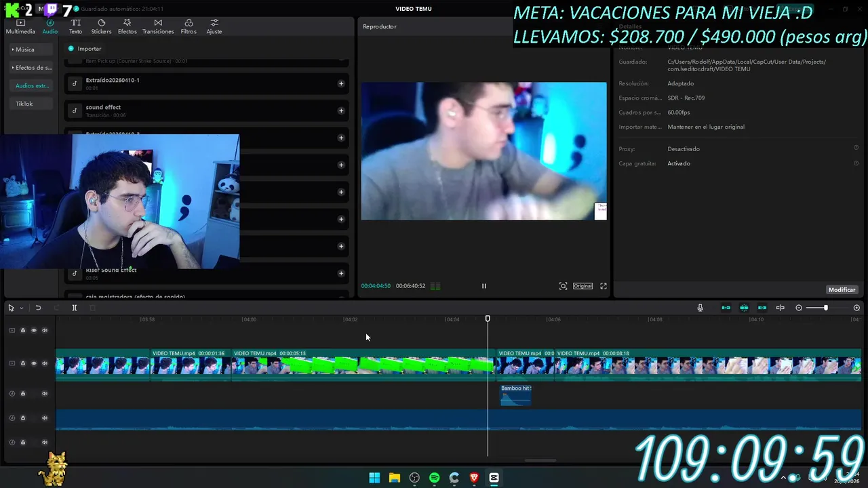Image resolution: width=868 pixels, height=488 pixels.
Task: Toggle preview axis icon
Action: [780, 308]
